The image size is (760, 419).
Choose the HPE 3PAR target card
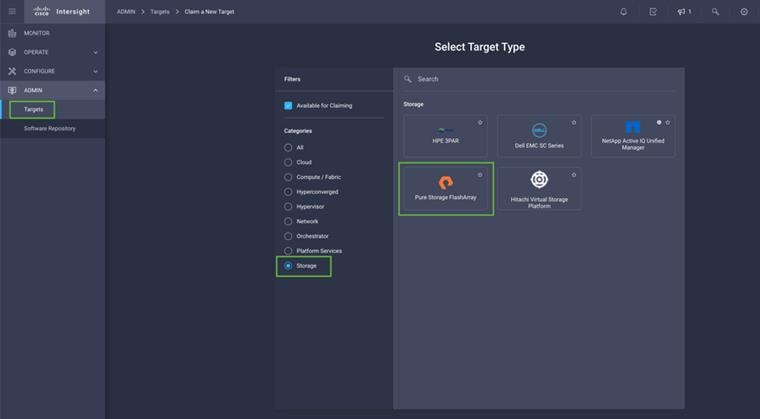[445, 136]
